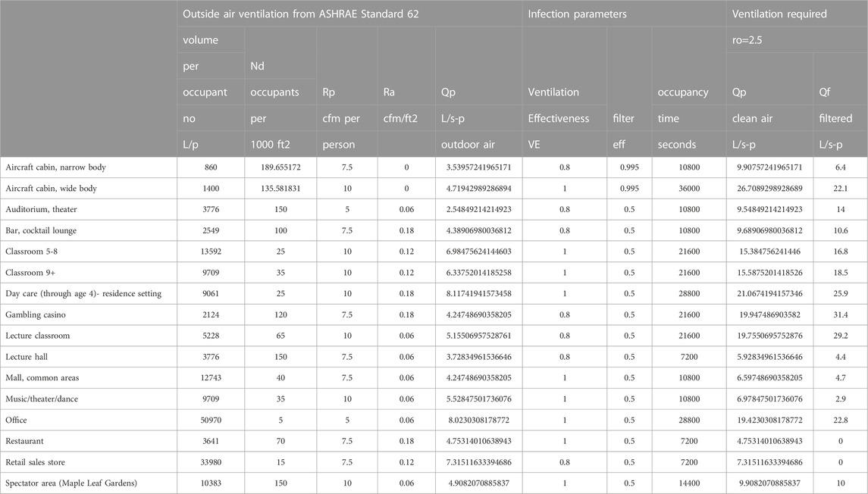Click the 'Aircraft cabin, narrow body' row label
This screenshot has width=868, height=494.
pyautogui.click(x=53, y=166)
